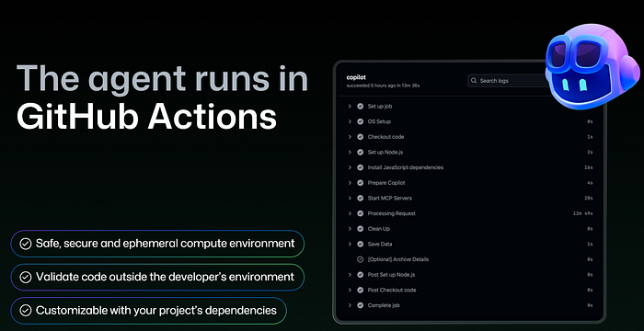Expand the Start MCP Servers step
This screenshot has height=331, width=644.
[x=350, y=198]
